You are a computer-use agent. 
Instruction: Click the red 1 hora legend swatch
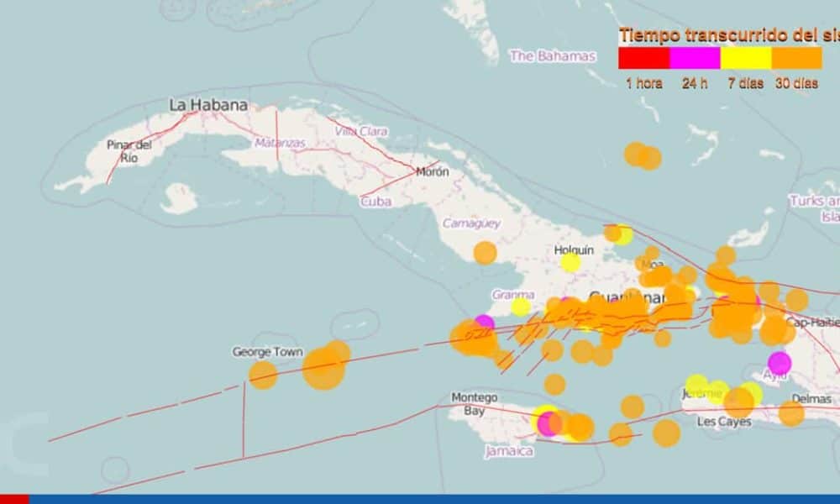point(644,58)
